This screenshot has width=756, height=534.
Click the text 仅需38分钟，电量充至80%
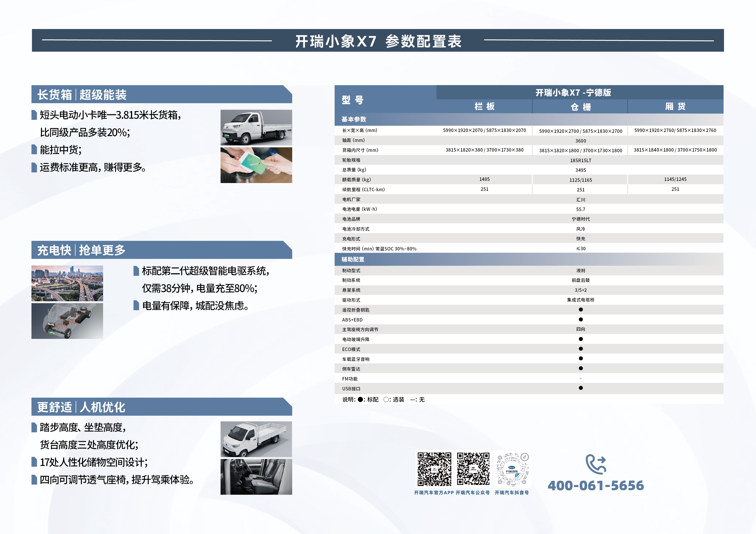click(x=200, y=288)
